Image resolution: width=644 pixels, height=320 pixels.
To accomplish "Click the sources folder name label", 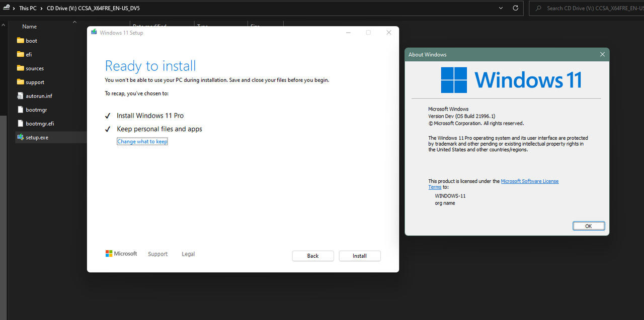I will [x=35, y=68].
